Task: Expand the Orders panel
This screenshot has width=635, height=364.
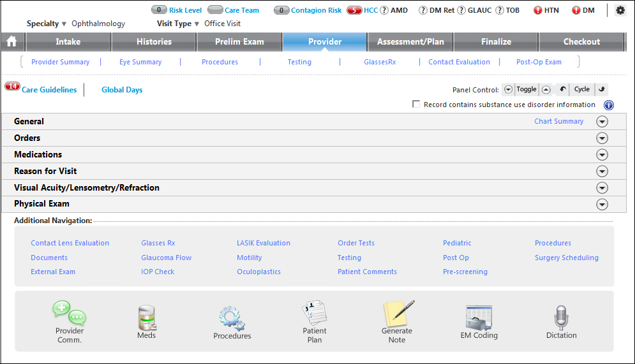Action: click(602, 138)
